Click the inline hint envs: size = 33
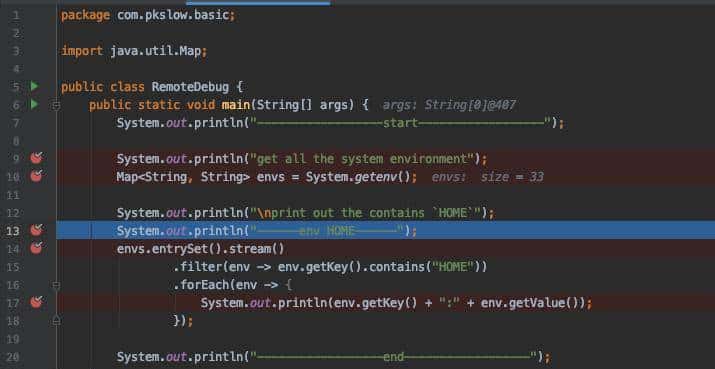Screen dimensions: 715x369 [x=487, y=177]
